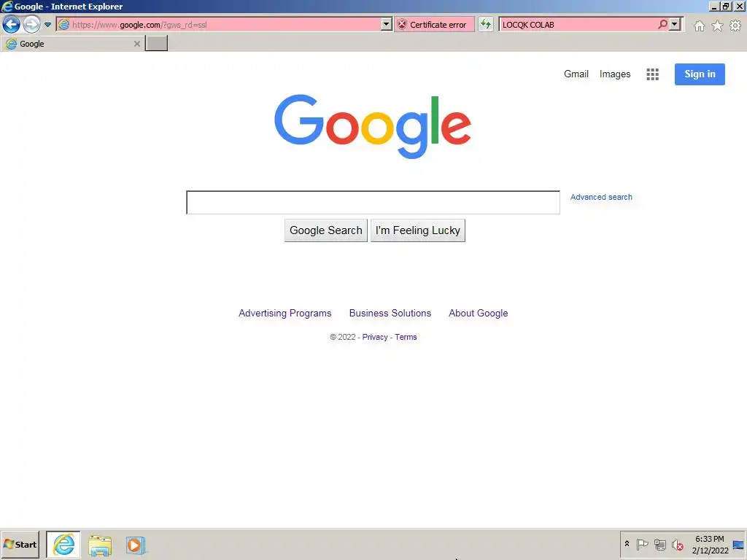Open a new tab button

coord(156,43)
